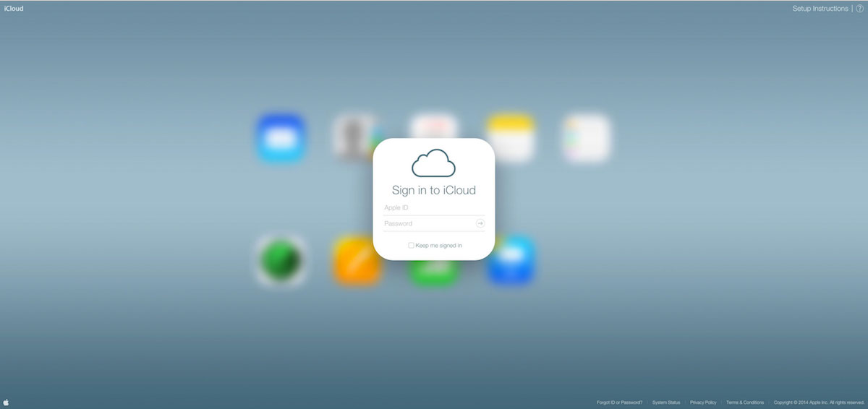Viewport: 868px width, 409px height.
Task: Click the blurred Find My iPhone icon
Action: tap(281, 259)
